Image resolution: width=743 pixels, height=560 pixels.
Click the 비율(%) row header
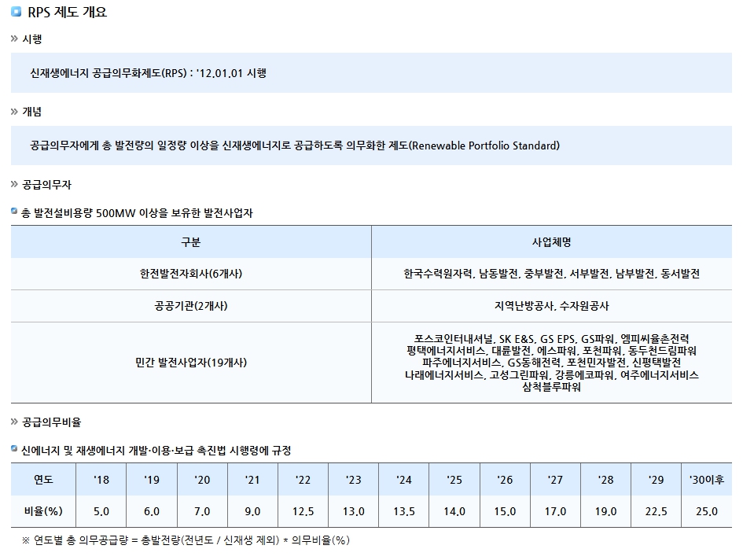click(x=43, y=511)
